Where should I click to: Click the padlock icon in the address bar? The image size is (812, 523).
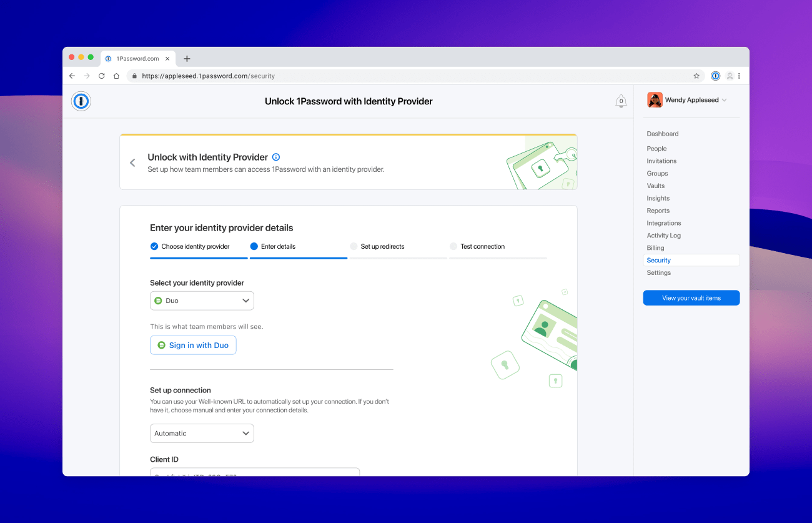[134, 76]
